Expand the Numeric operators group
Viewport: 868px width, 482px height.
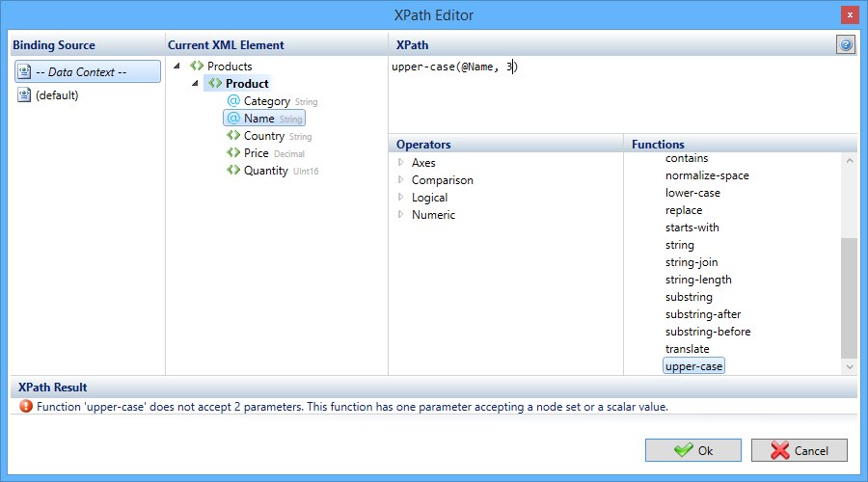(401, 215)
